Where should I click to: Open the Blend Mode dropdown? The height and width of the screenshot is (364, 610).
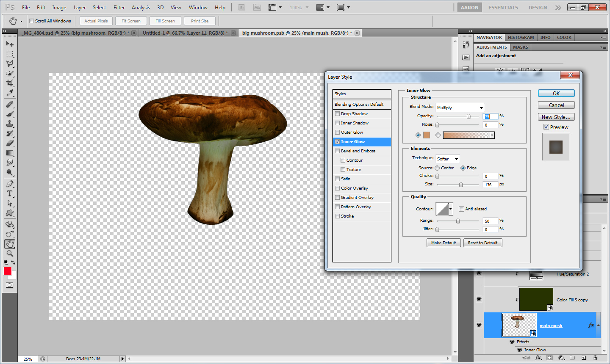coord(460,108)
